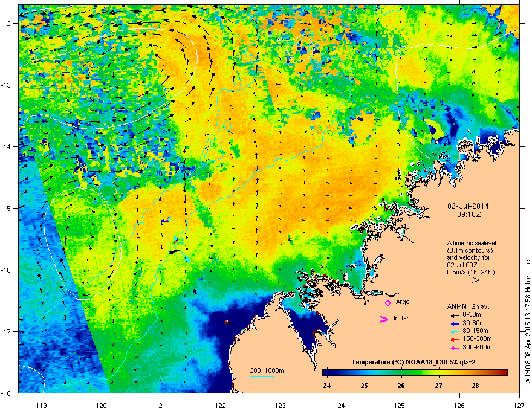Click colorbar tick label 27
Screen dimensions: 532x411
pos(438,386)
